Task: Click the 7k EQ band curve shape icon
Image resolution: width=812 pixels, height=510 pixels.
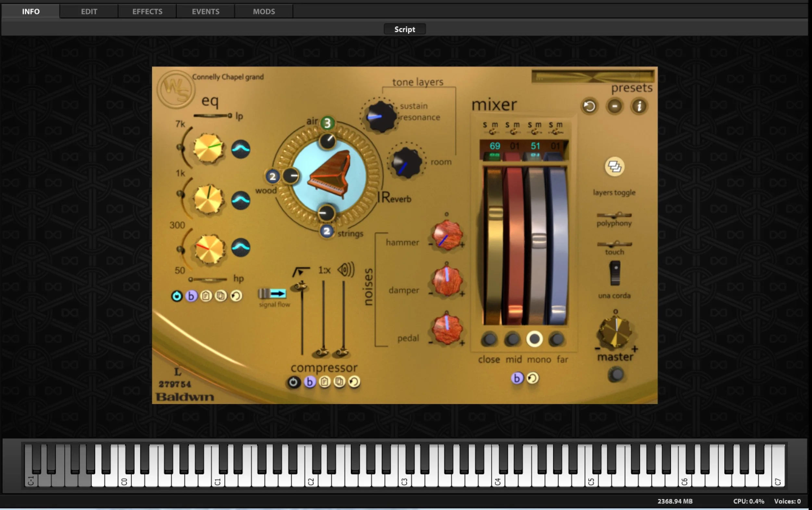Action: coord(240,149)
